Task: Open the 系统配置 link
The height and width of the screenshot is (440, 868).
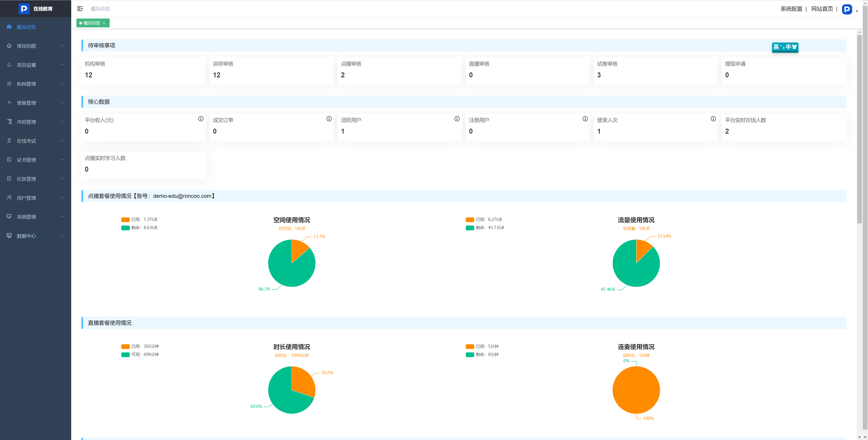Action: pos(791,9)
